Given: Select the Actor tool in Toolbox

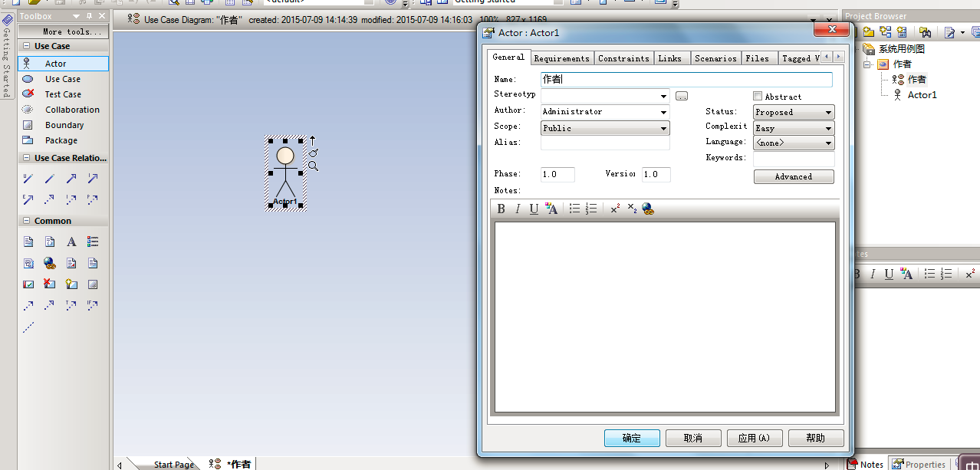Looking at the screenshot, I should click(63, 64).
